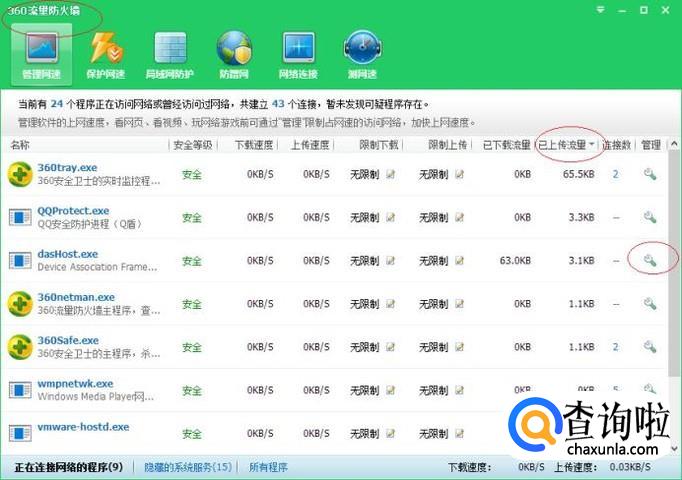682x480 pixels.
Task: Open vmware-hostd.exe program name link
Action: point(83,427)
